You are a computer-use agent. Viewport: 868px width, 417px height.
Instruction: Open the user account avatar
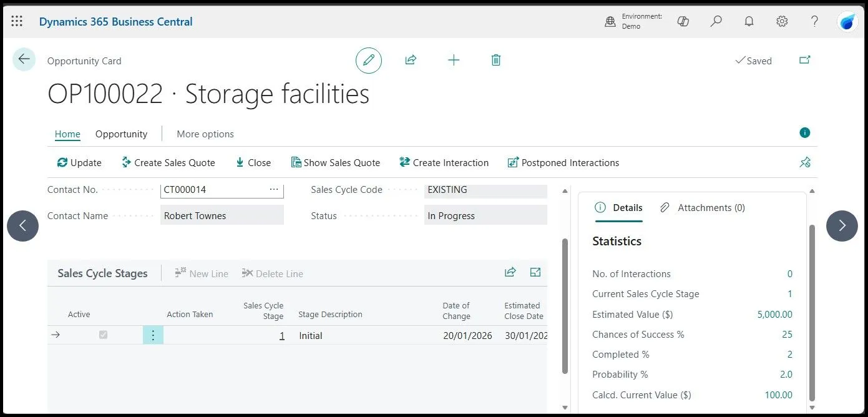point(847,21)
